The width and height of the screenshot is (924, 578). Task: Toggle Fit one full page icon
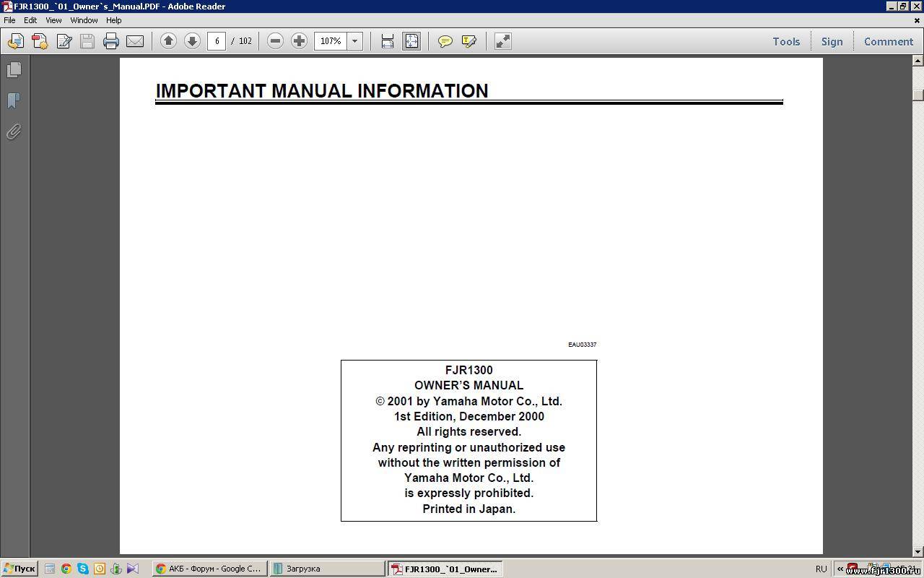[411, 41]
